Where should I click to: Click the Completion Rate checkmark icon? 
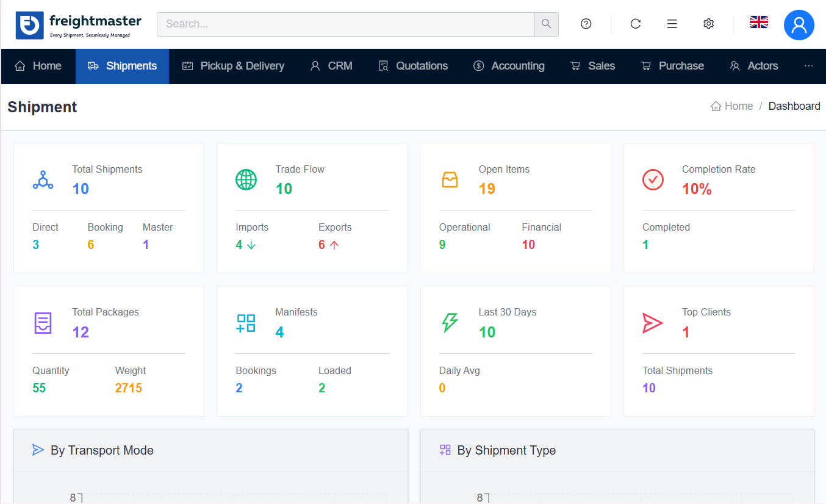(653, 180)
